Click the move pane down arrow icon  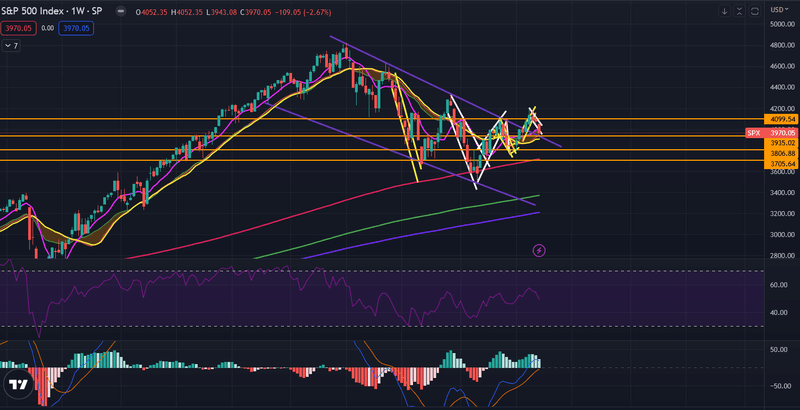tap(724, 10)
